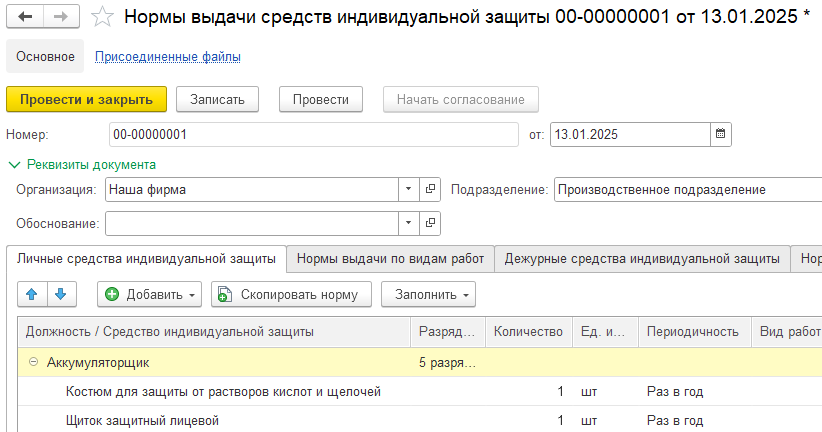The image size is (822, 432).
Task: Click the Скопировать норму button
Action: coord(291,294)
